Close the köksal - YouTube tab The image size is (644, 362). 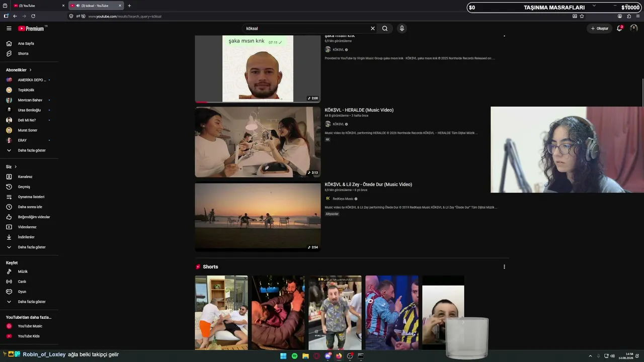[120, 6]
